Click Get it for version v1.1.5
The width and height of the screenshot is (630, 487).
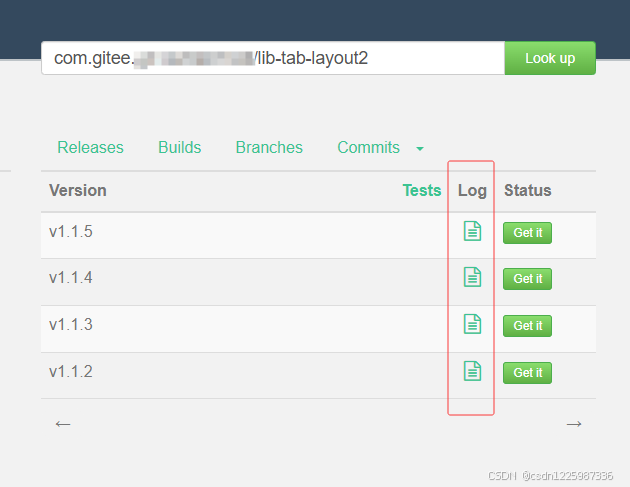(x=527, y=233)
